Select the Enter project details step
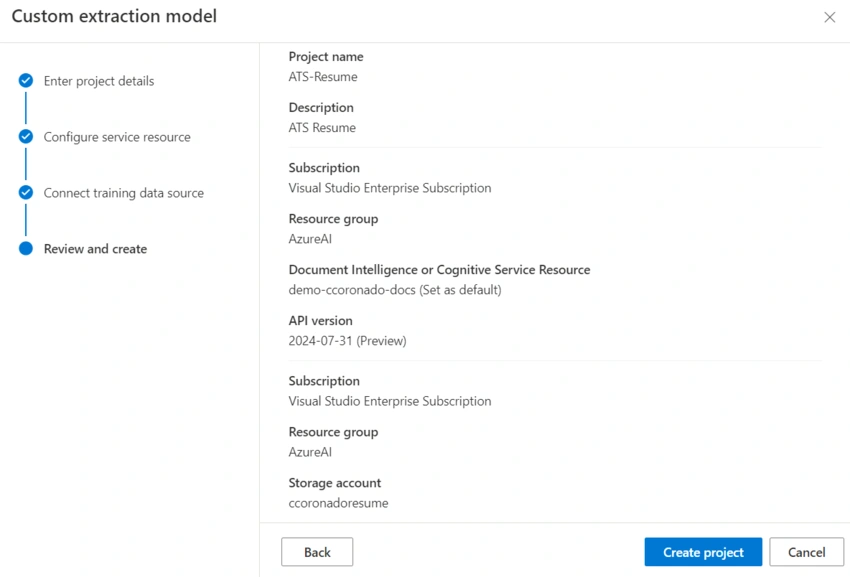850x577 pixels. [99, 81]
